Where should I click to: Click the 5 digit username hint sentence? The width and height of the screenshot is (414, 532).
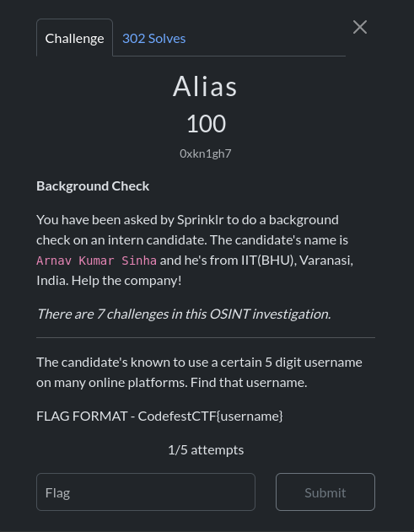(199, 372)
